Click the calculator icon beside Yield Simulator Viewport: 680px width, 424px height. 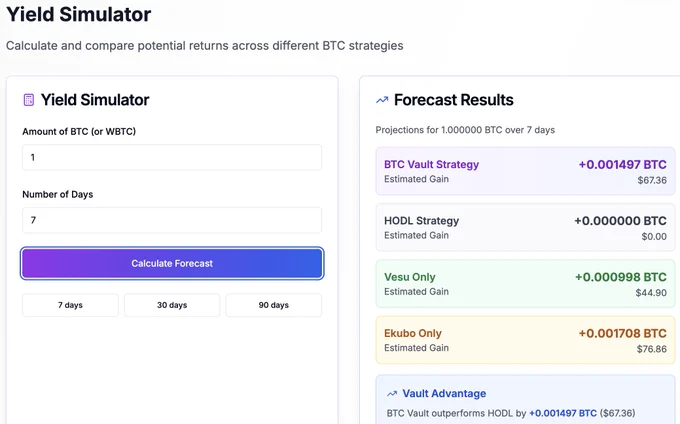(29, 100)
